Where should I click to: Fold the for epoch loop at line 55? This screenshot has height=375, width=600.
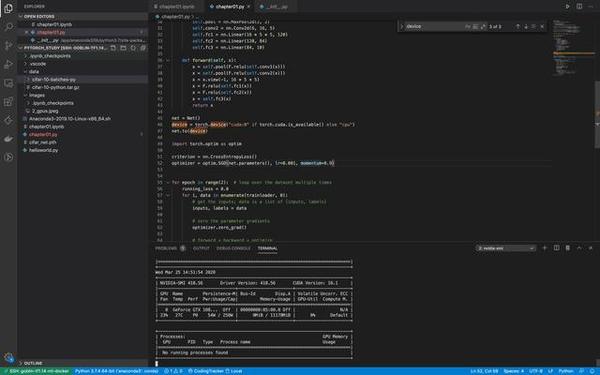[x=168, y=182]
